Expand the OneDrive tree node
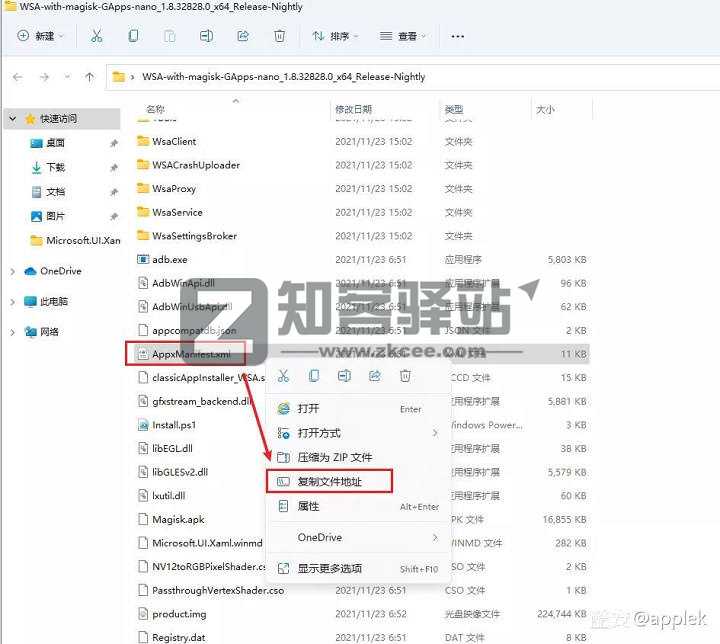 (x=12, y=271)
